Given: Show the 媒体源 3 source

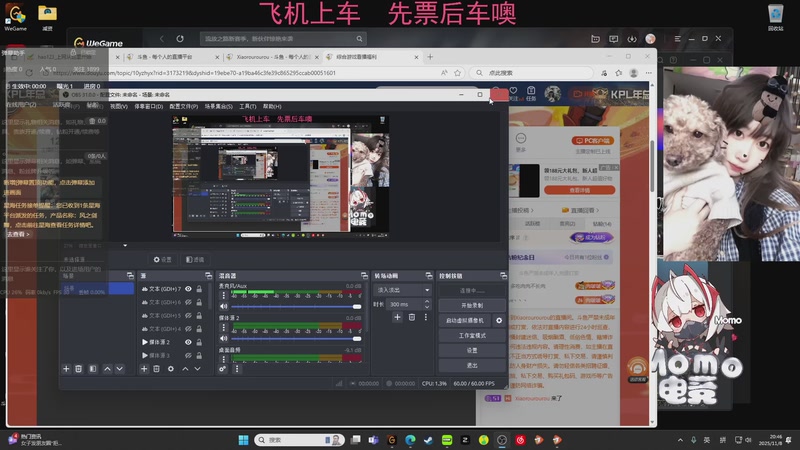Looking at the screenshot, I should (x=188, y=355).
